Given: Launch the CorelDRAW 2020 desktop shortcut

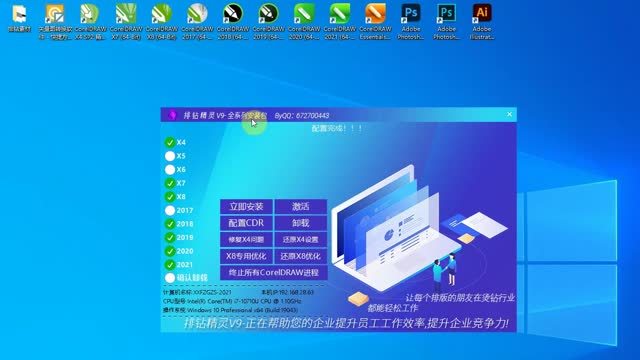Looking at the screenshot, I should pos(304,22).
